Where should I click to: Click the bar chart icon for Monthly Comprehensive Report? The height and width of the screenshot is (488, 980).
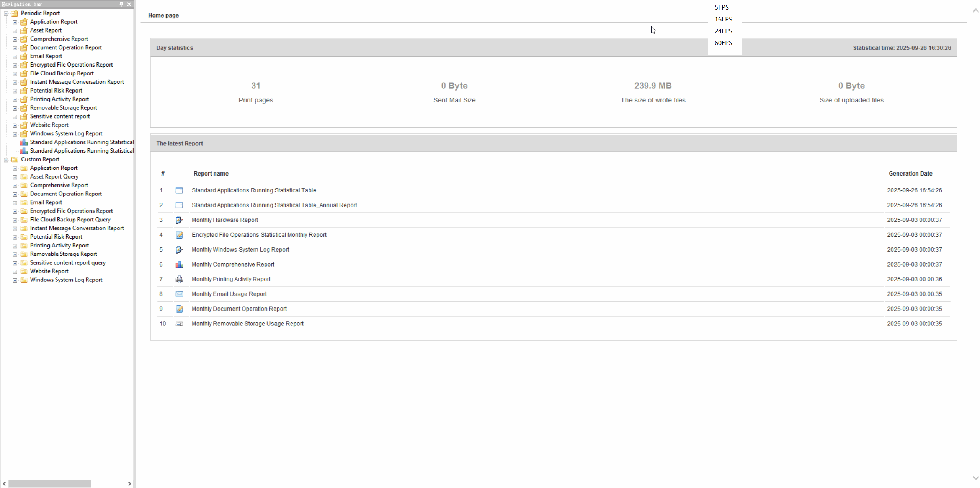click(179, 264)
